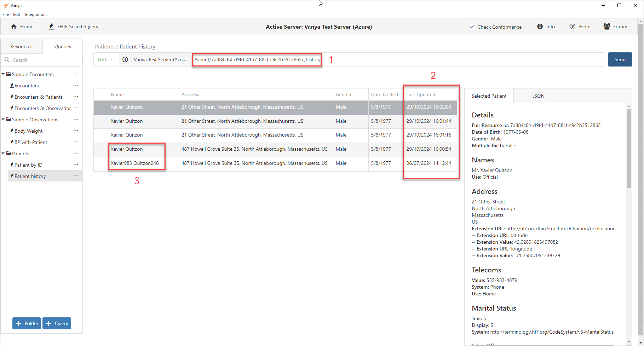Screen dimensions: 644x346
Task: Open the Integrations menu
Action: point(36,15)
